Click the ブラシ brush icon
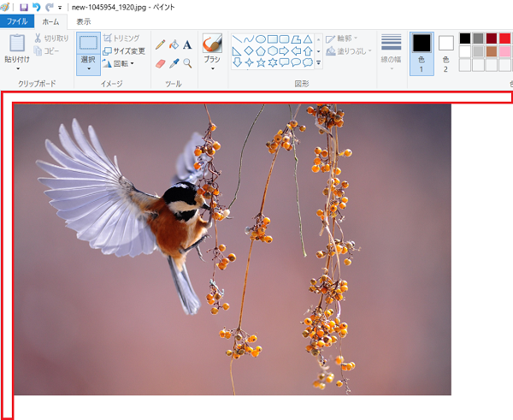Screen dimensions: 513x420 [212, 44]
